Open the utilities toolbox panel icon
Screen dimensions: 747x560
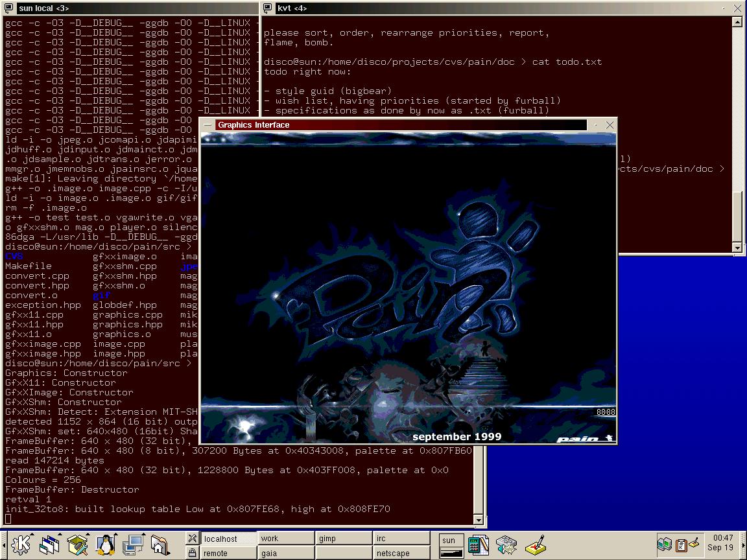(x=77, y=544)
